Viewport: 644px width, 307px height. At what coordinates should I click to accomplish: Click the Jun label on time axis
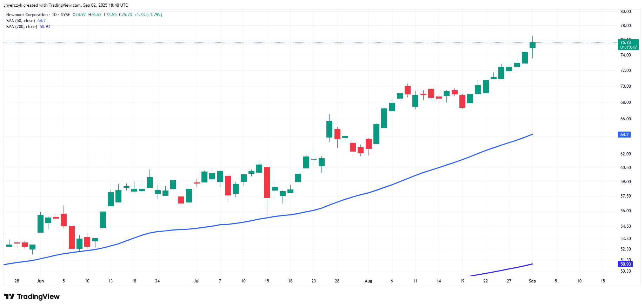point(40,281)
